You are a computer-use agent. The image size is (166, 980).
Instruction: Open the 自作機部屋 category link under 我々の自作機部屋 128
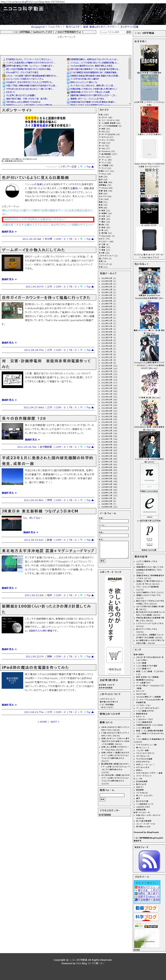point(46,447)
